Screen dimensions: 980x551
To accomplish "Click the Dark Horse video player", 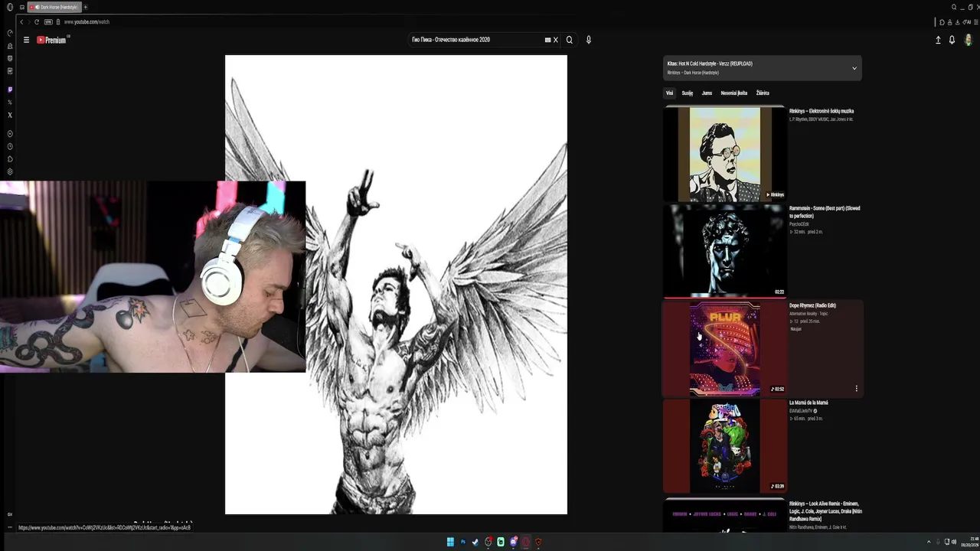I will [396, 285].
